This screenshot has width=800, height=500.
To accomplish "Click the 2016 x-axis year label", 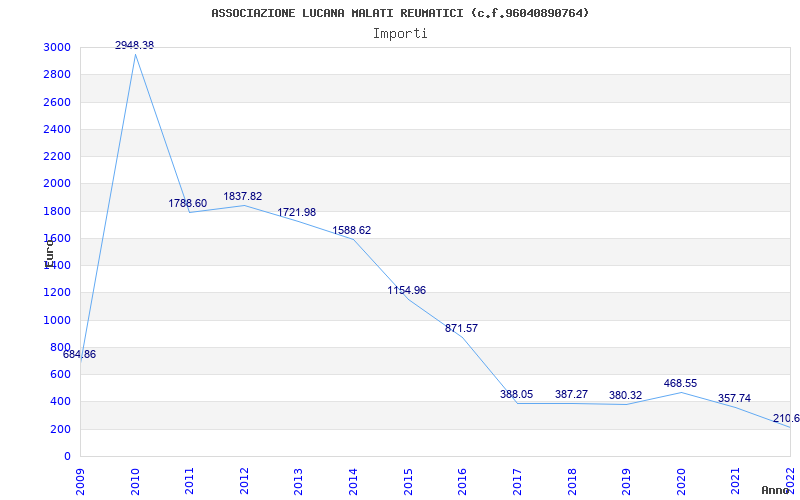I will click(x=462, y=481).
